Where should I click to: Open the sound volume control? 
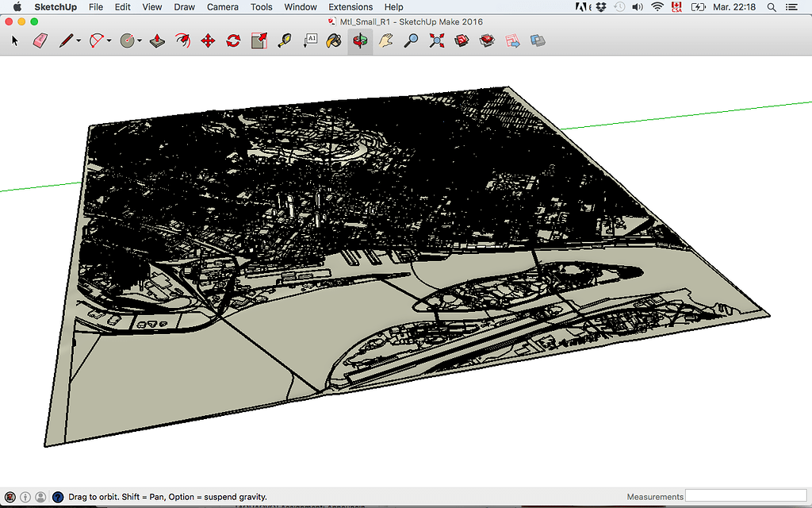(638, 7)
